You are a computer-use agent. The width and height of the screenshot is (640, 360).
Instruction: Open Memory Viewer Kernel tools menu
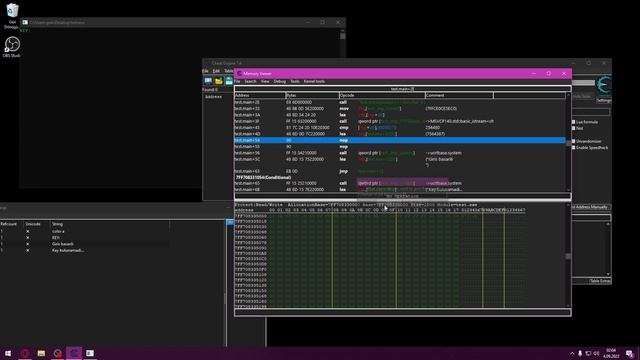point(314,82)
